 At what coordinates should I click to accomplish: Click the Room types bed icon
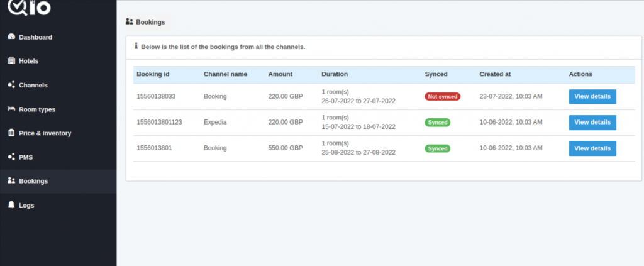click(11, 109)
